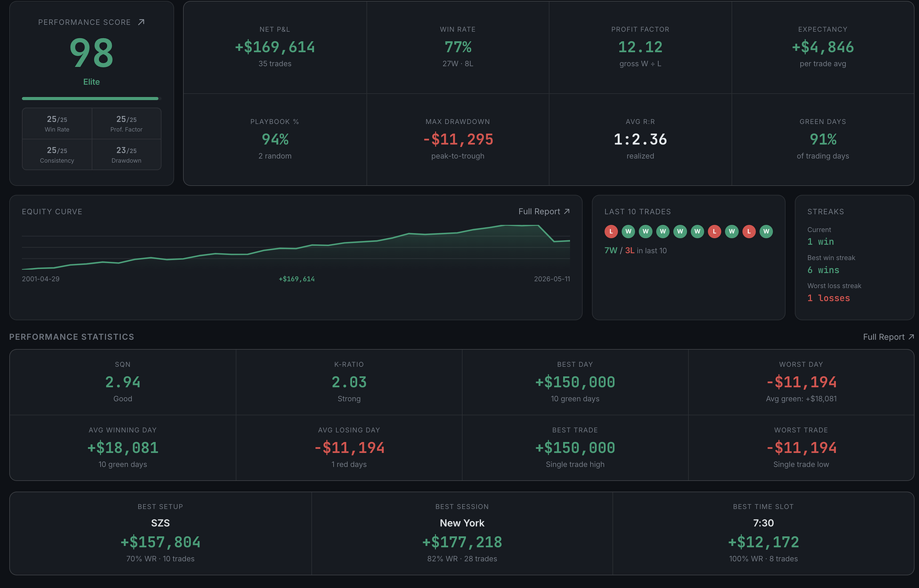The width and height of the screenshot is (919, 588).
Task: Open Performance Score details arrow icon
Action: click(141, 22)
